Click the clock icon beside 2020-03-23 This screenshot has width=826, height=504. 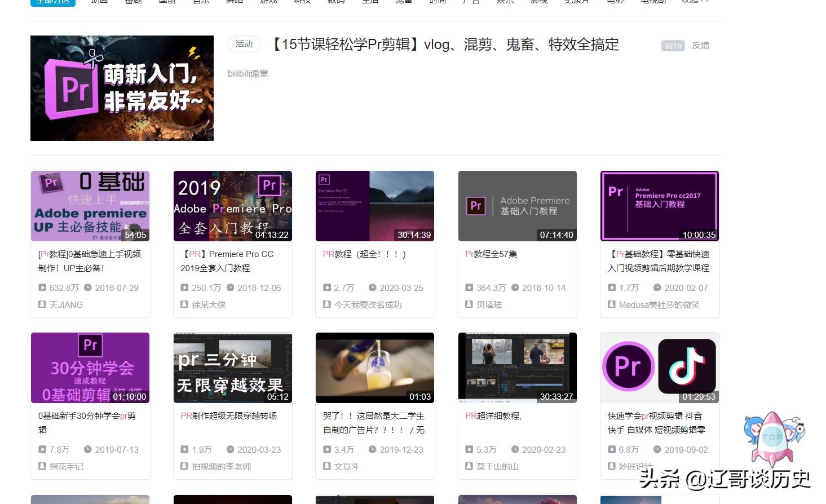coord(230,449)
